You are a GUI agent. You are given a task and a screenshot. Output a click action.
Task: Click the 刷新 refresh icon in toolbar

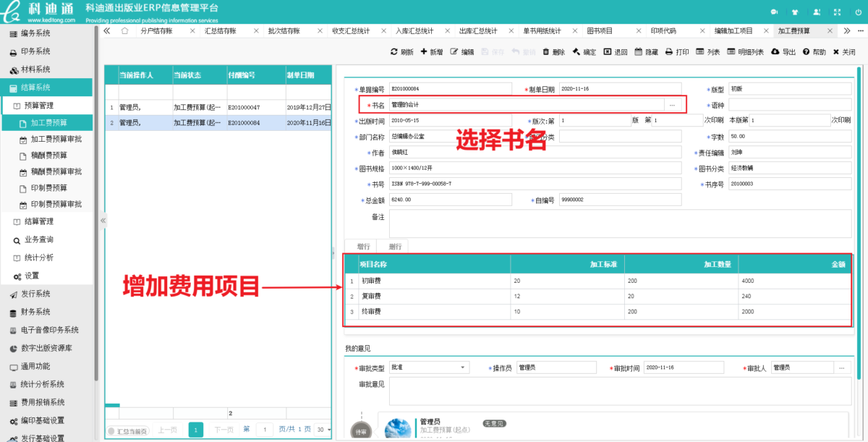click(x=394, y=52)
